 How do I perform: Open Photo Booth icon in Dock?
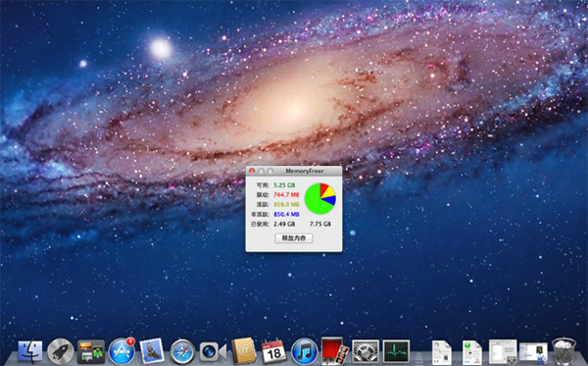point(335,350)
